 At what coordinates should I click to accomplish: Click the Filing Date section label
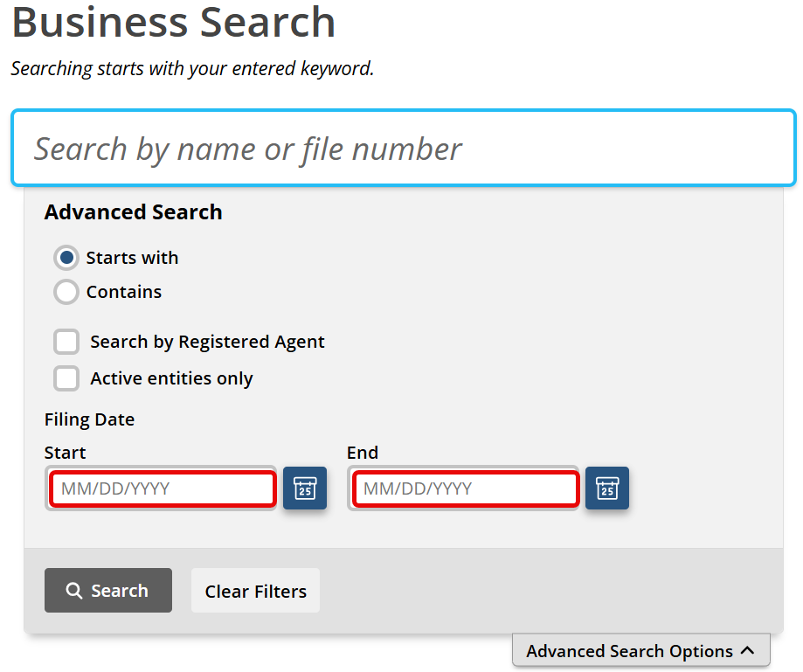pyautogui.click(x=90, y=419)
